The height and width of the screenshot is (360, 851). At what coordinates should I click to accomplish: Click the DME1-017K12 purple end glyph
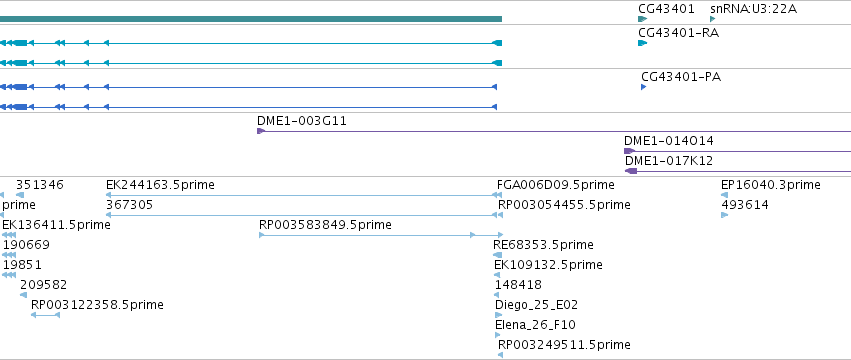(631, 171)
